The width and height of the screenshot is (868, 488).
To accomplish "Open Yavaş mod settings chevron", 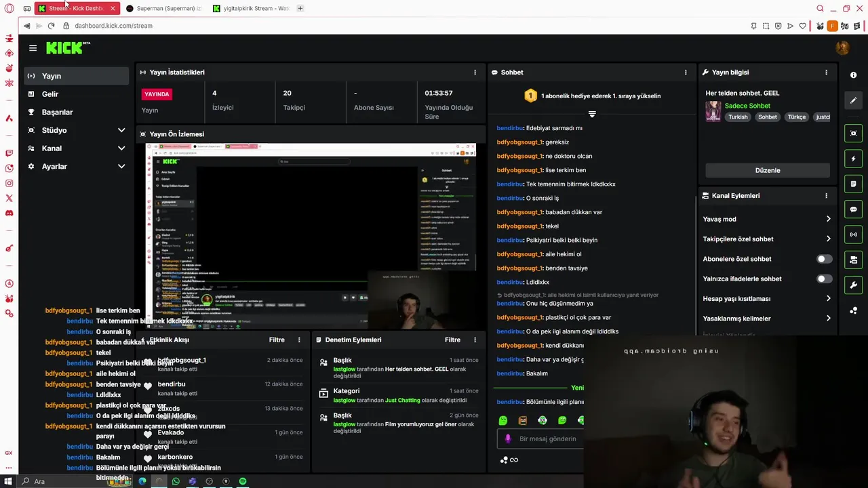I will pos(828,219).
